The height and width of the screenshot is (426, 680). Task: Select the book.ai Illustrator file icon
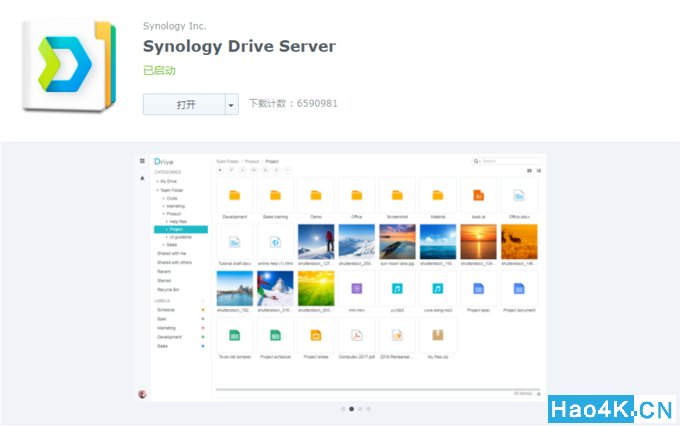[478, 196]
